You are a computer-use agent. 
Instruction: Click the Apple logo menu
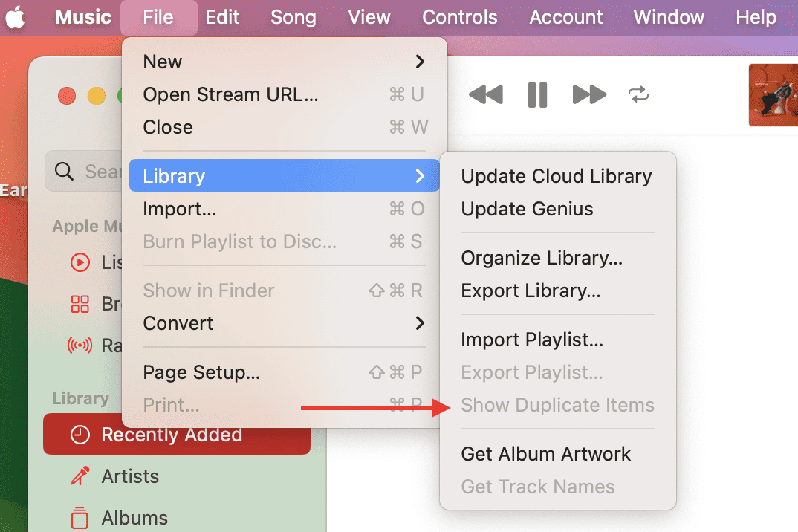coord(16,17)
